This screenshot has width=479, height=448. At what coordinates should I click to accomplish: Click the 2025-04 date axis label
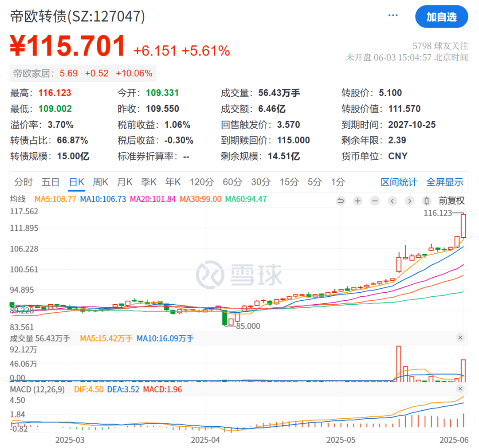[x=205, y=440]
